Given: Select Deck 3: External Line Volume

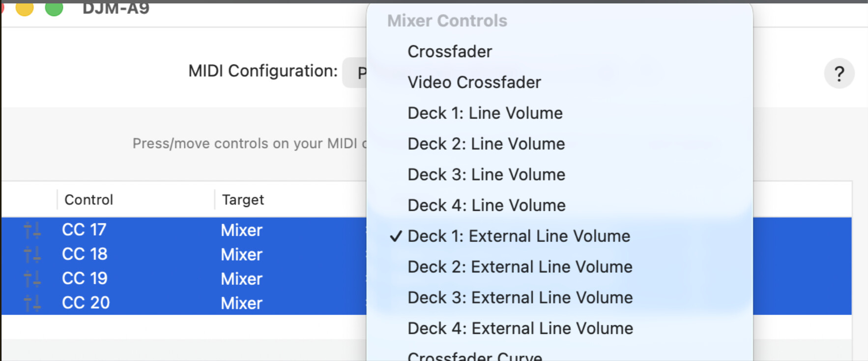Looking at the screenshot, I should (520, 298).
